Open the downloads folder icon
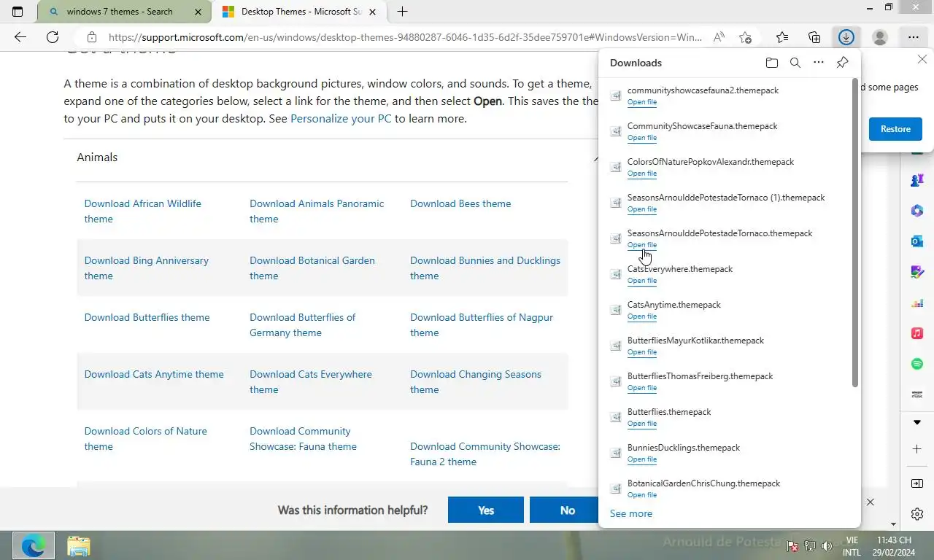This screenshot has height=560, width=934. (772, 63)
